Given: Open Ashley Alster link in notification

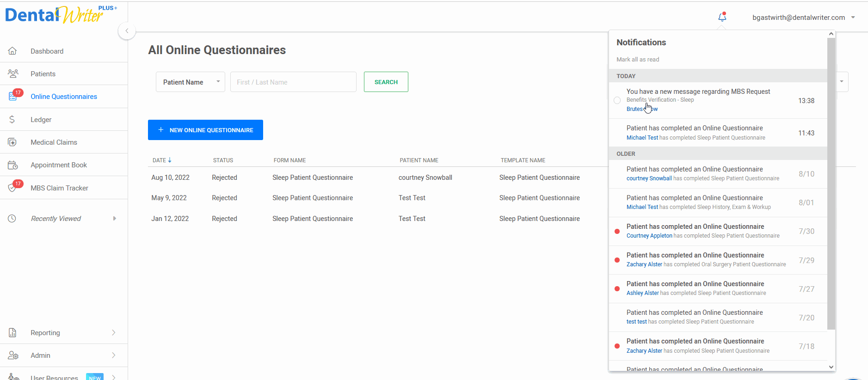Looking at the screenshot, I should tap(643, 293).
